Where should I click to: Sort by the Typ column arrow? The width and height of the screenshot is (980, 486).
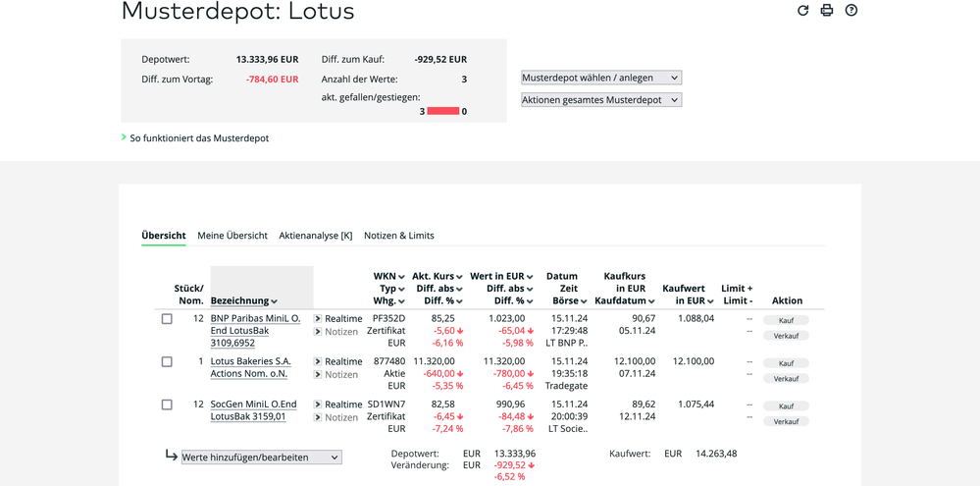click(401, 289)
